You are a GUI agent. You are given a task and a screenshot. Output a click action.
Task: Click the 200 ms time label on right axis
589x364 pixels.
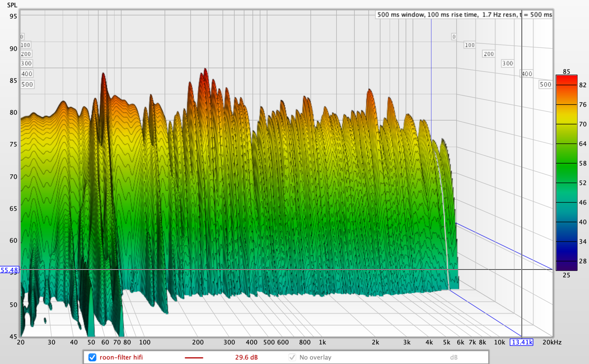488,54
